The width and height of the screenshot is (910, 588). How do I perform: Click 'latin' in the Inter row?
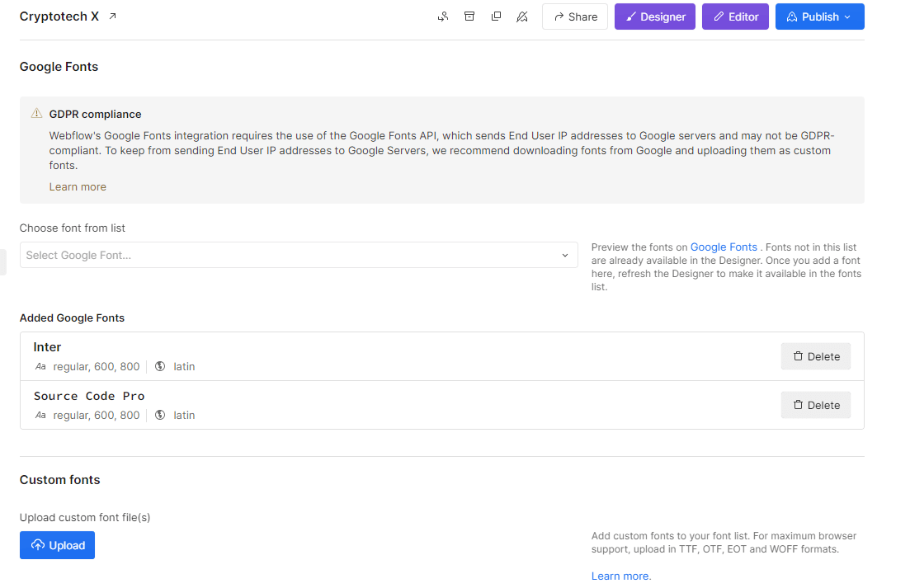[184, 366]
